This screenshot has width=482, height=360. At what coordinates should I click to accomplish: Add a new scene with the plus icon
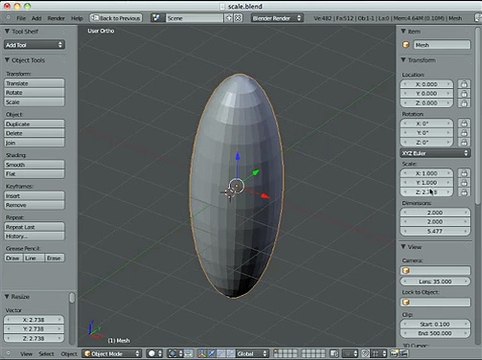tap(229, 18)
